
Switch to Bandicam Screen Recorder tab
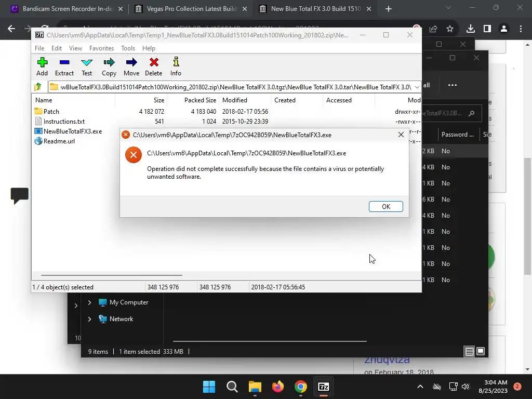(67, 9)
